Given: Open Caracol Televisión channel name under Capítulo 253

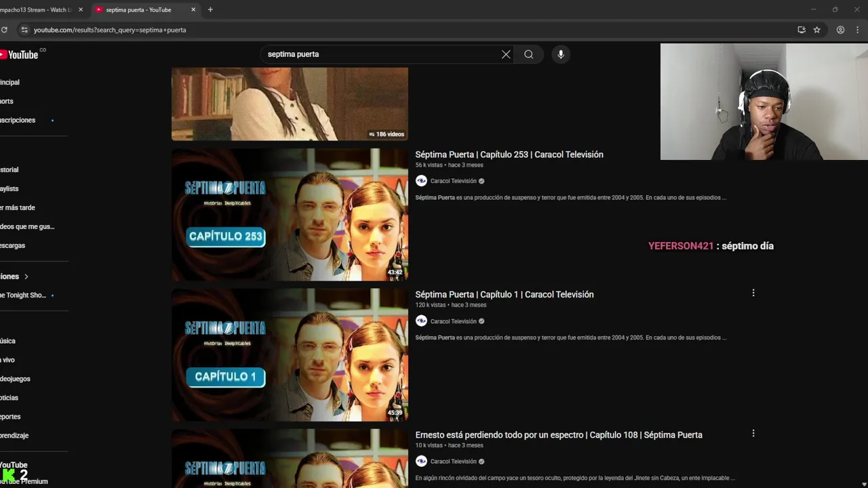Looking at the screenshot, I should click(453, 181).
